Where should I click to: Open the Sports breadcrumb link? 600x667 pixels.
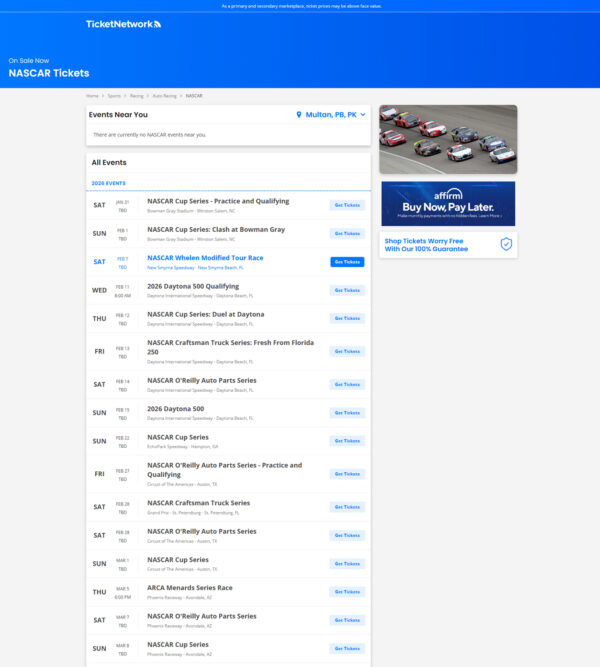[x=114, y=96]
